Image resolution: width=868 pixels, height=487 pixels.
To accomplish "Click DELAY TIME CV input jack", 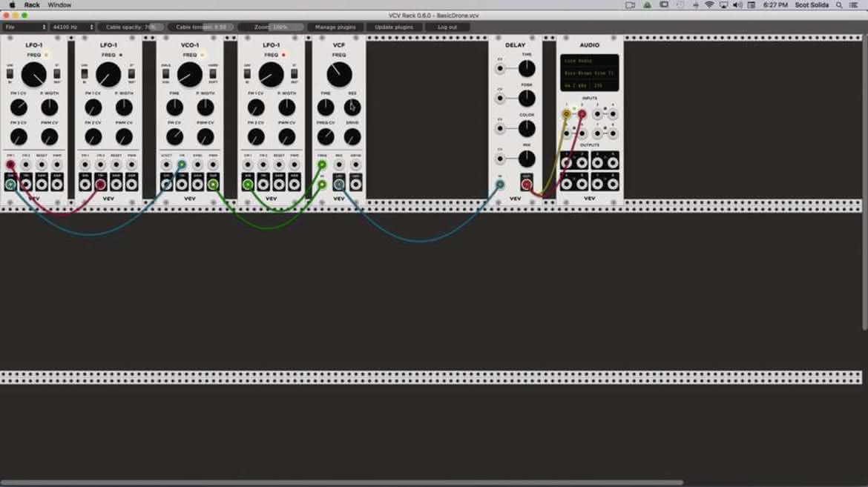I will pos(500,69).
